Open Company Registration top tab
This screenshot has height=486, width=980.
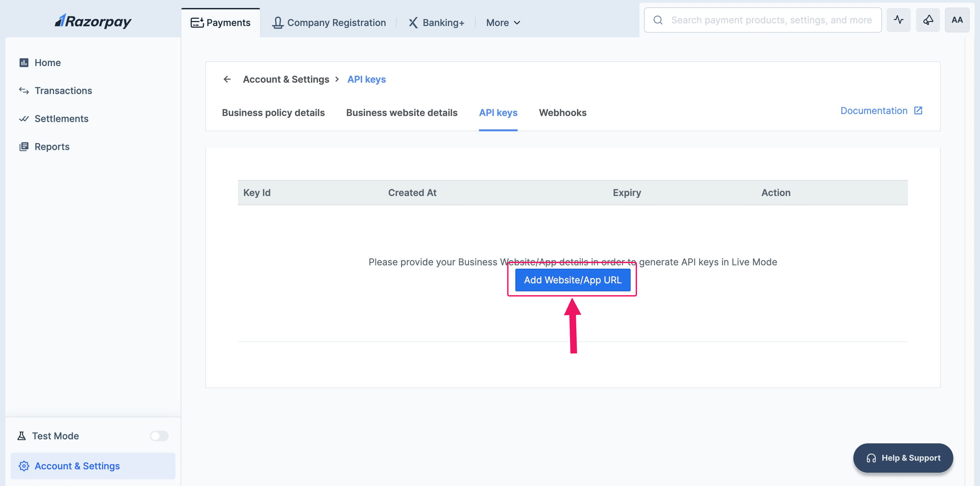click(329, 23)
